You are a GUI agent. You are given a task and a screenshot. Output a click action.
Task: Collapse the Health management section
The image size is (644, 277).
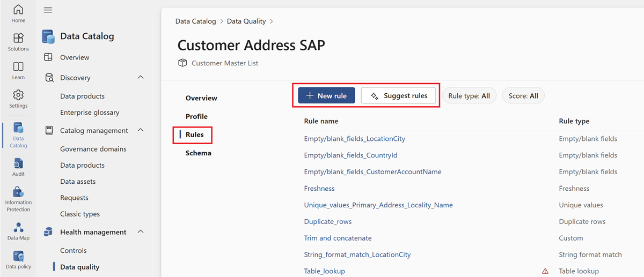click(141, 232)
